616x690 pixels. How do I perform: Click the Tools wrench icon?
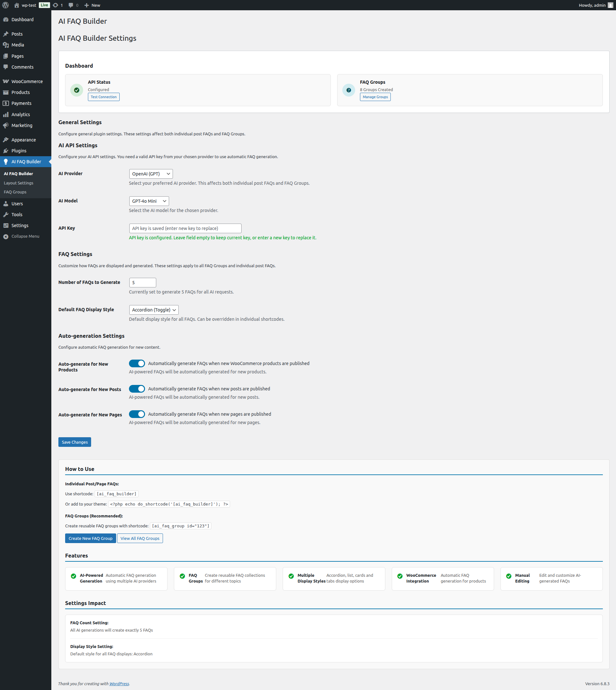6,215
